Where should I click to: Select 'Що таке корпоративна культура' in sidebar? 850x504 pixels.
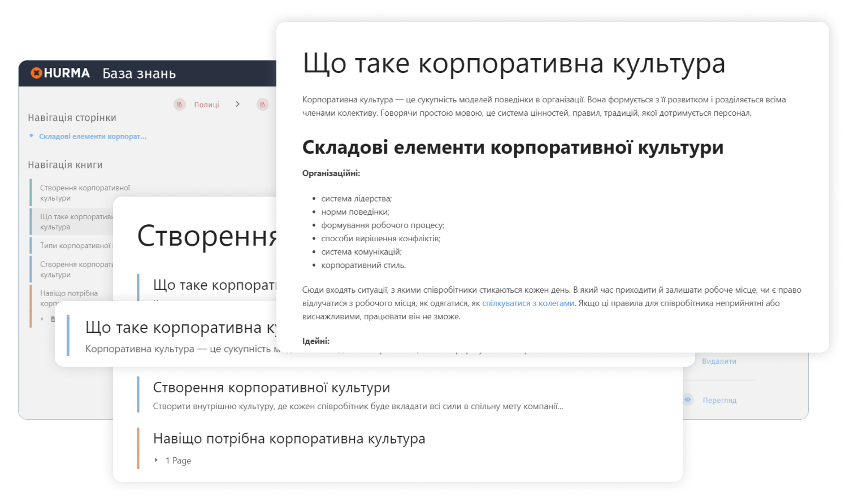pyautogui.click(x=76, y=221)
